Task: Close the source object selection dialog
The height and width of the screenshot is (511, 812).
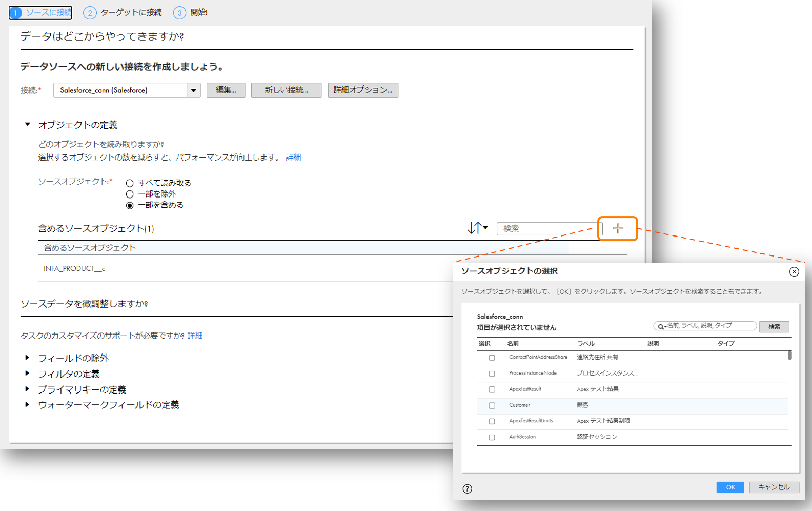Action: [794, 272]
